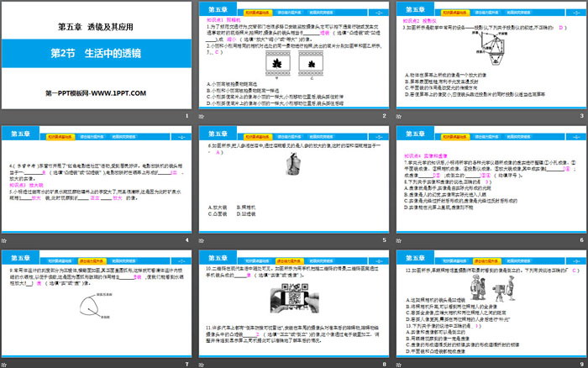The height and width of the screenshot is (368, 588).
Task: Click slide number 8 label
Action: click(x=384, y=365)
